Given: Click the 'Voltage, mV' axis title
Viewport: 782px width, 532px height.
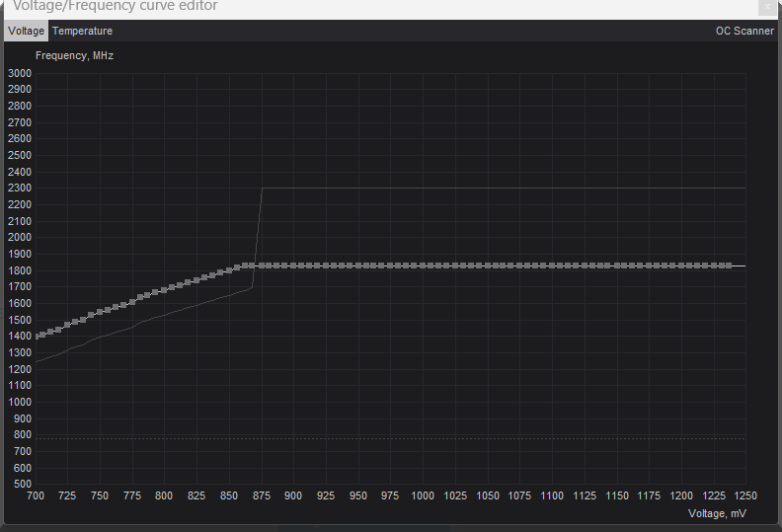Looking at the screenshot, I should 717,513.
